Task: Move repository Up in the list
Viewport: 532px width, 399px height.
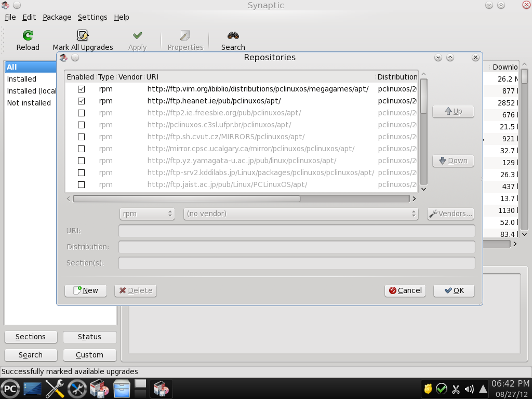Action: pyautogui.click(x=453, y=112)
